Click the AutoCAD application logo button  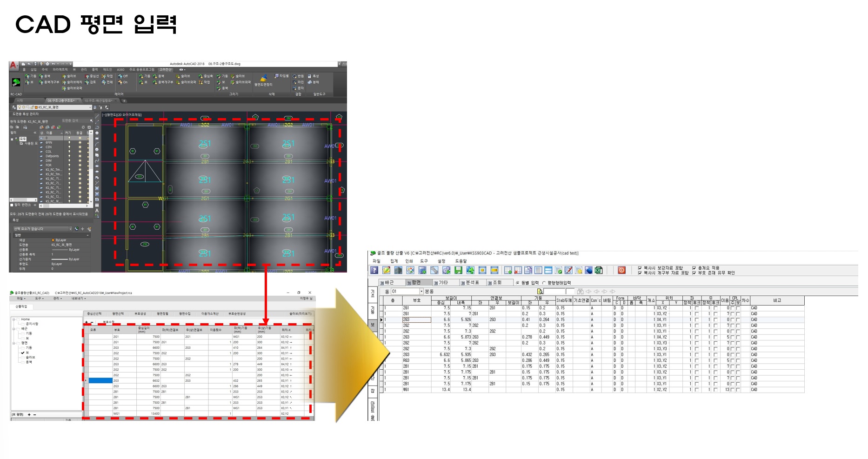(x=13, y=66)
